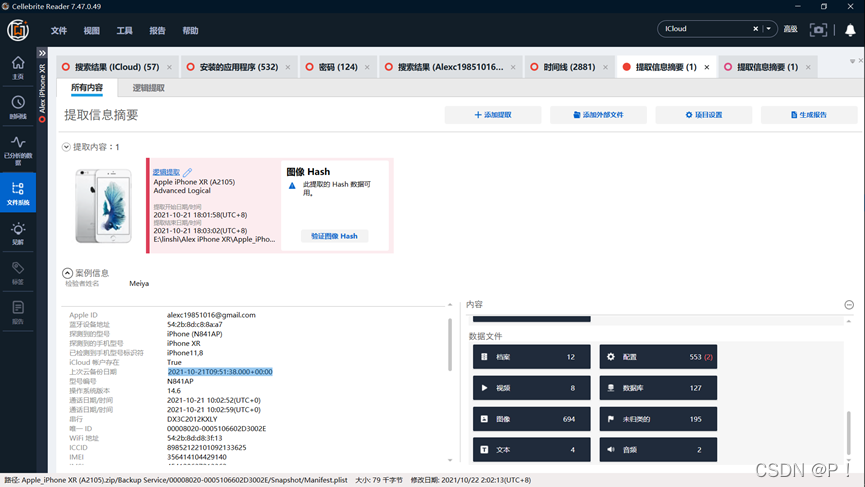This screenshot has height=487, width=865.
Task: Click the 项目设置 button
Action: pos(703,115)
